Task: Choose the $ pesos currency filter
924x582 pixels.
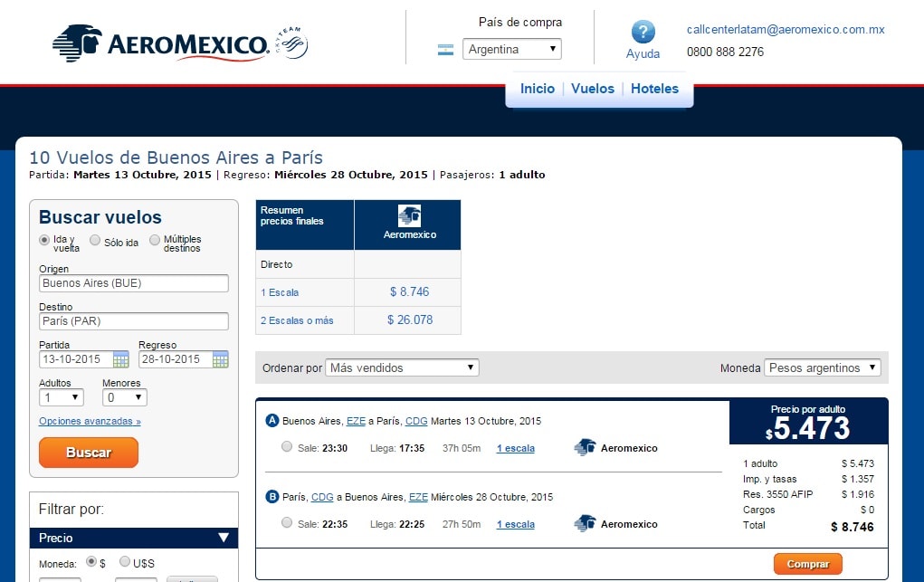Action: tap(91, 561)
